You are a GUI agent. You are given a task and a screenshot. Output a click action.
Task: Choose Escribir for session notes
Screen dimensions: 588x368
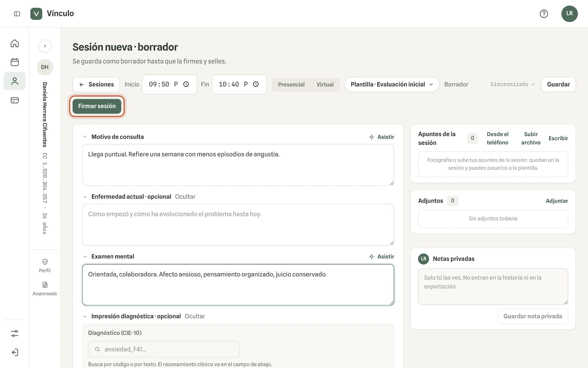(x=558, y=138)
